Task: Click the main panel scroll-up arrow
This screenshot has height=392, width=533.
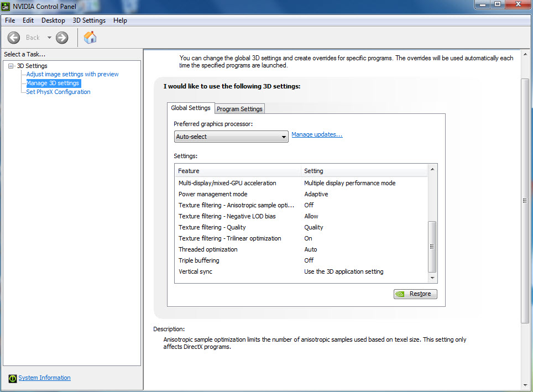Action: [x=525, y=54]
